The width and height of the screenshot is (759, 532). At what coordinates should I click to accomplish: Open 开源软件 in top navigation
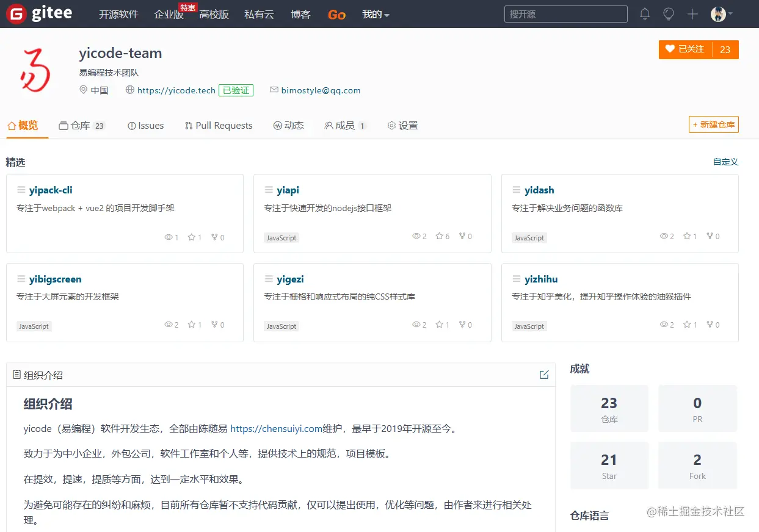[118, 14]
